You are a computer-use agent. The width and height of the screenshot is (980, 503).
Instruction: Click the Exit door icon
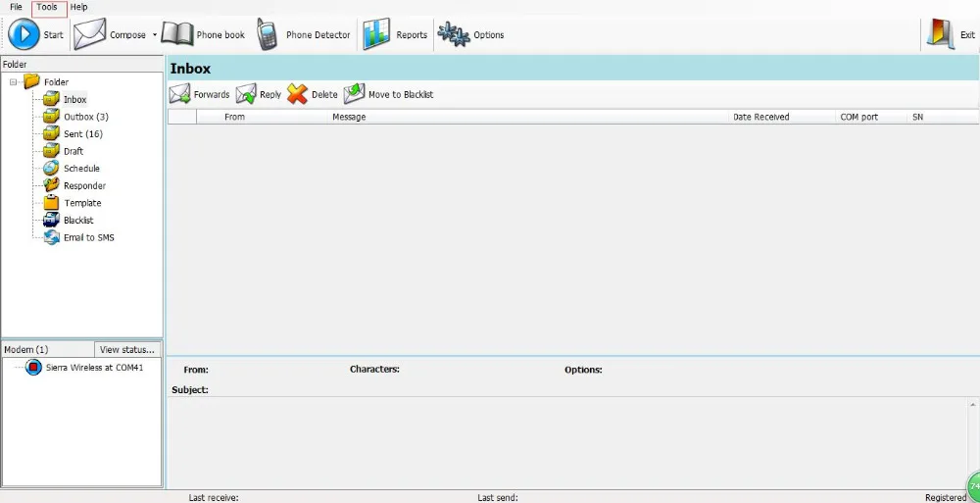[x=941, y=34]
